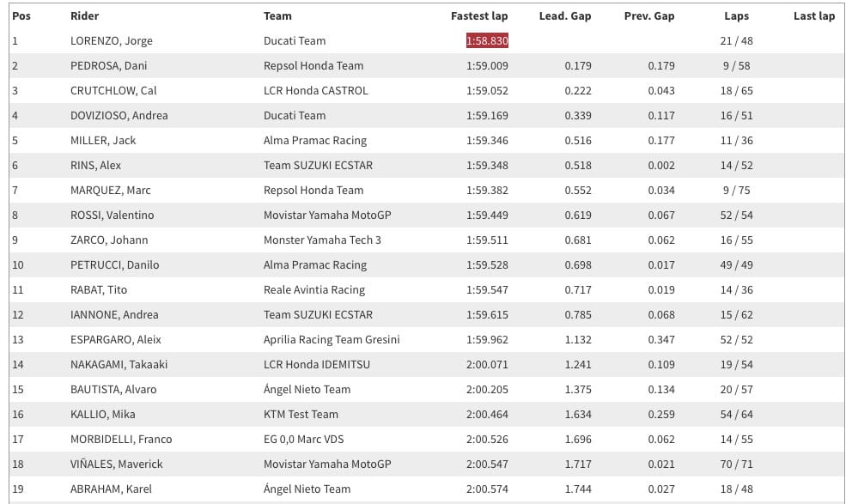This screenshot has width=852, height=504.
Task: Click ZARCO, Johann's 1:59.511 lap time
Action: [x=487, y=240]
